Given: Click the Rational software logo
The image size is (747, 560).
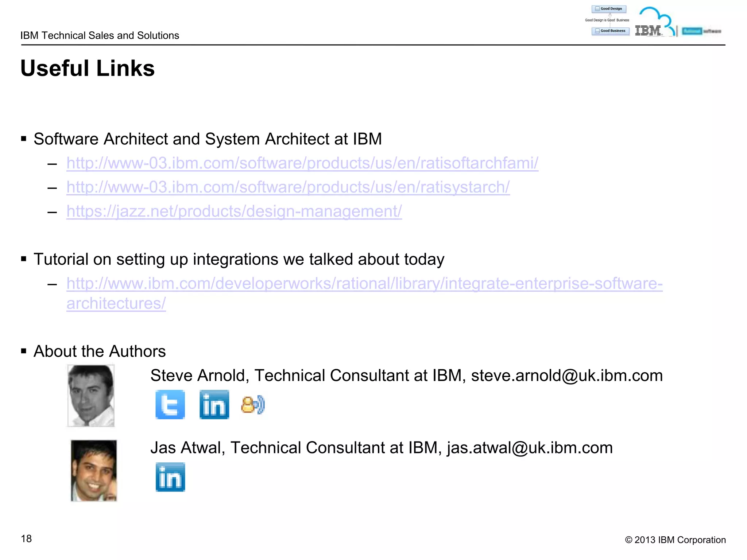Looking at the screenshot, I should tap(701, 31).
